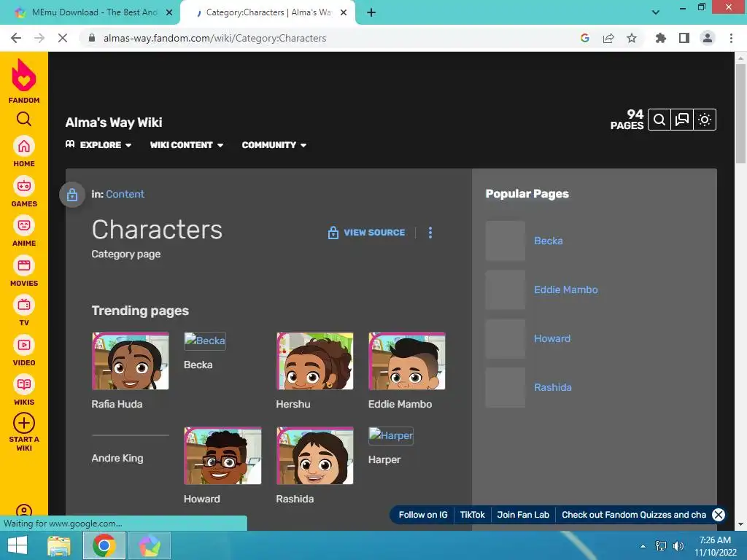The height and width of the screenshot is (560, 747).
Task: Open the three-dot more options menu
Action: pyautogui.click(x=430, y=233)
